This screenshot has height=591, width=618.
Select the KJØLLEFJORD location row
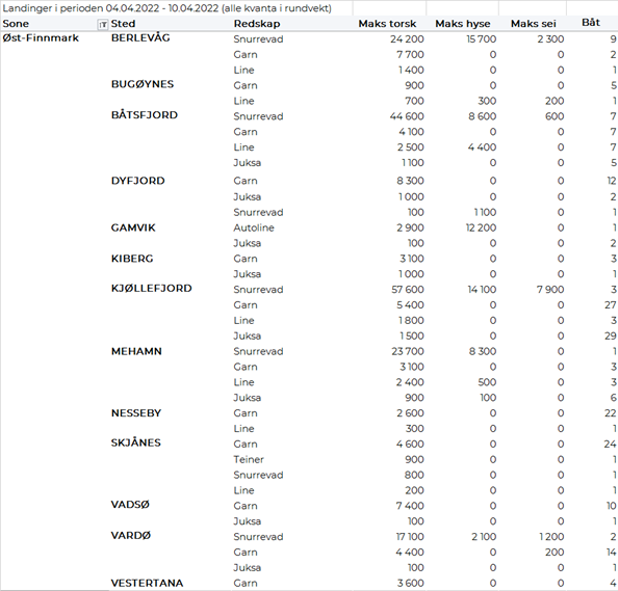coord(151,289)
